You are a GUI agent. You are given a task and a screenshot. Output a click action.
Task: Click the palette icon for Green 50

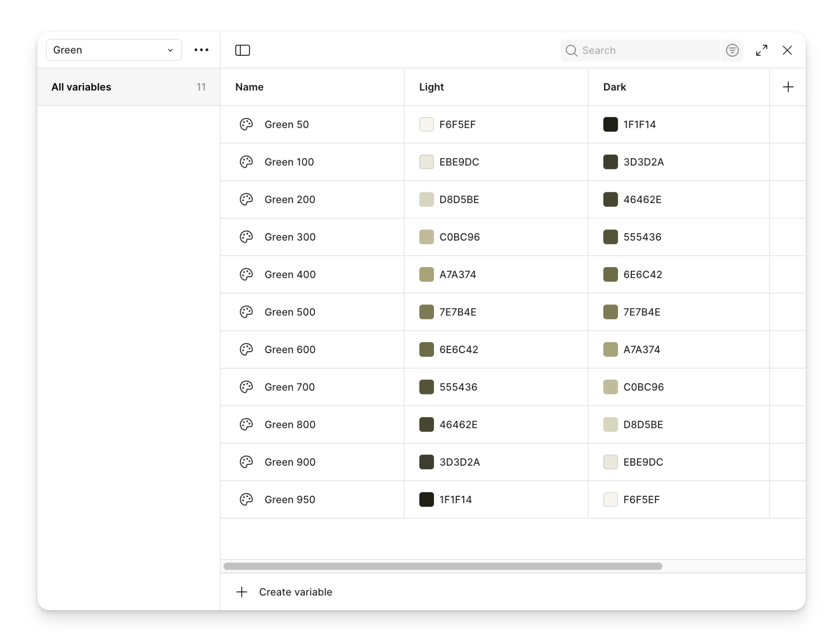coord(246,124)
